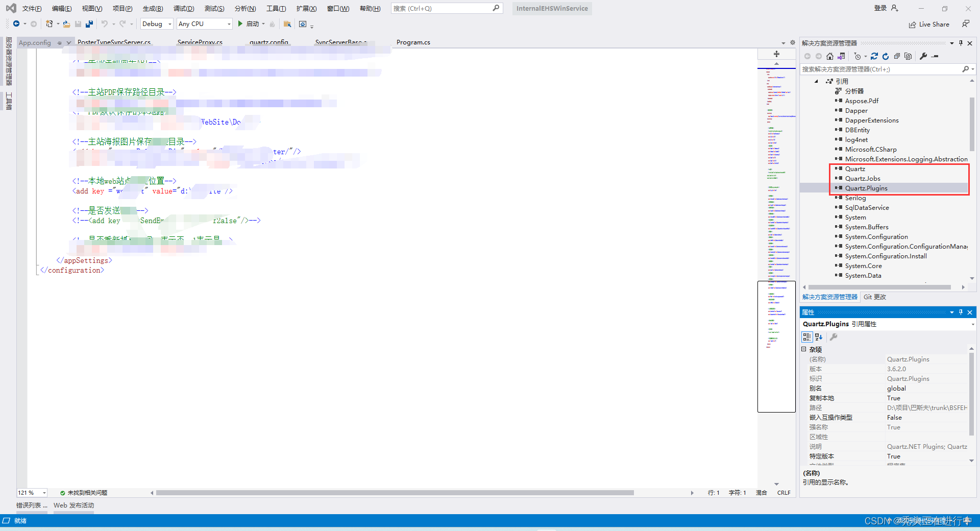Open the 错误列表 error list panel
The width and height of the screenshot is (980, 531).
(31, 505)
